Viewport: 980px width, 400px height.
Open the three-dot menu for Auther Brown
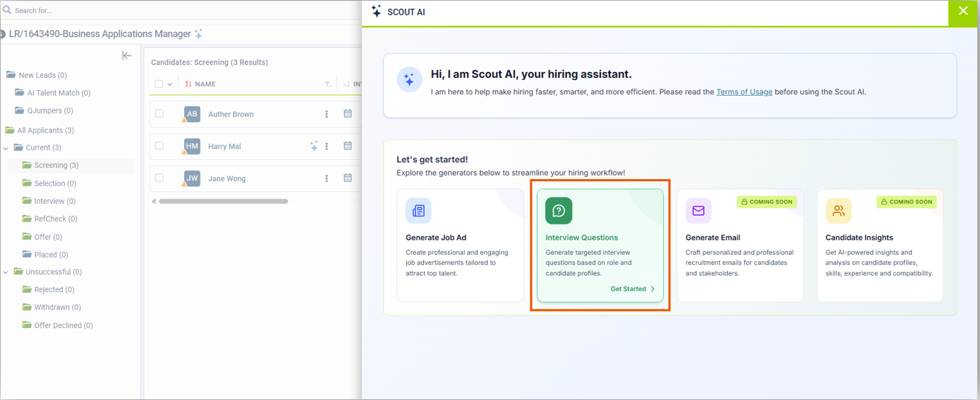(x=326, y=115)
